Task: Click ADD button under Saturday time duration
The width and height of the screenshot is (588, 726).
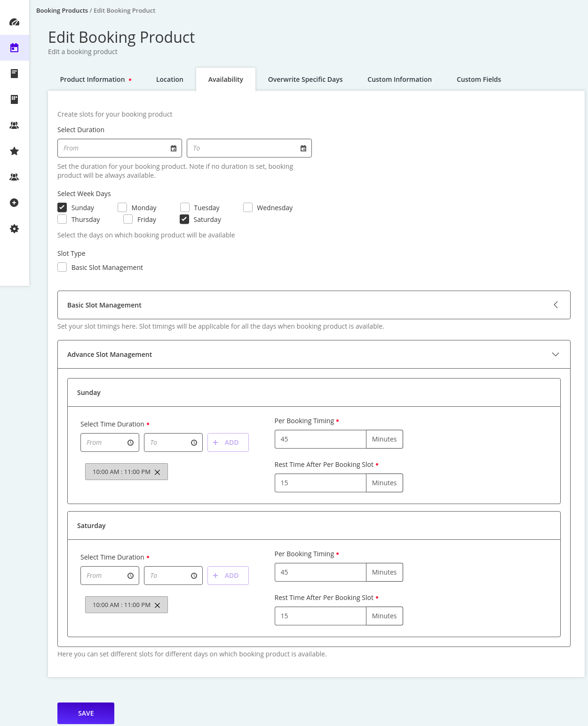Action: pyautogui.click(x=228, y=576)
